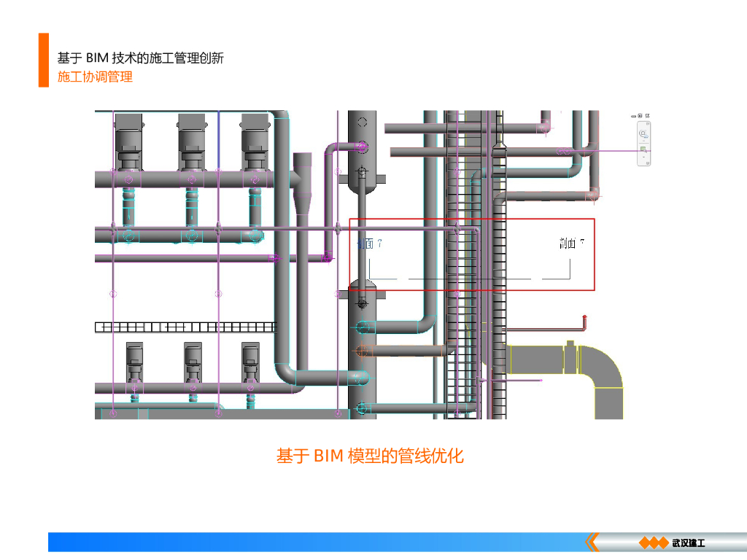Close the Revit view window
This screenshot has width=747, height=560.
tap(648, 116)
